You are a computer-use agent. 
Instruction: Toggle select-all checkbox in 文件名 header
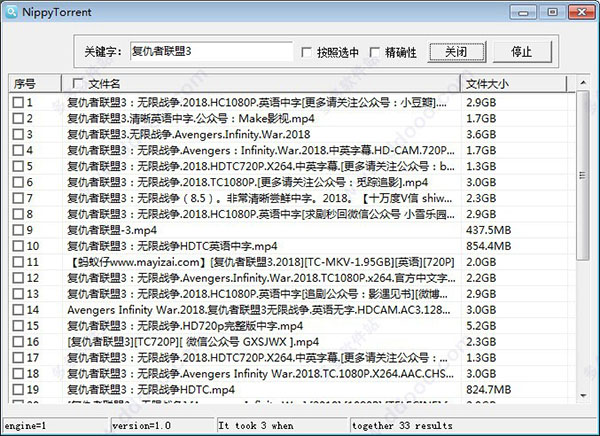click(77, 83)
